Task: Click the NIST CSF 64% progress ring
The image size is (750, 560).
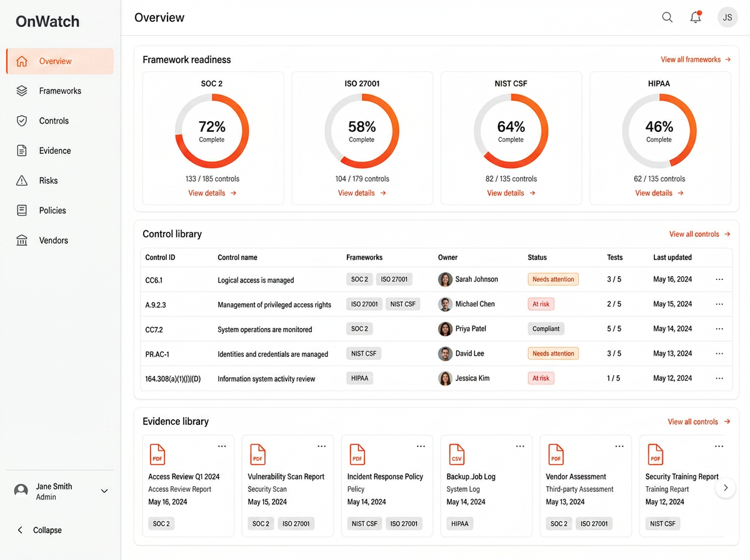Action: click(x=511, y=131)
